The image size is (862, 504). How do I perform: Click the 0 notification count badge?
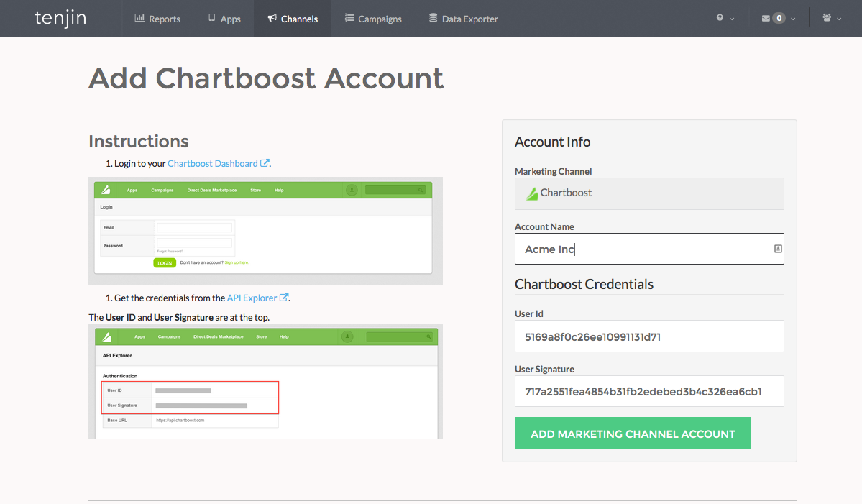(x=779, y=18)
